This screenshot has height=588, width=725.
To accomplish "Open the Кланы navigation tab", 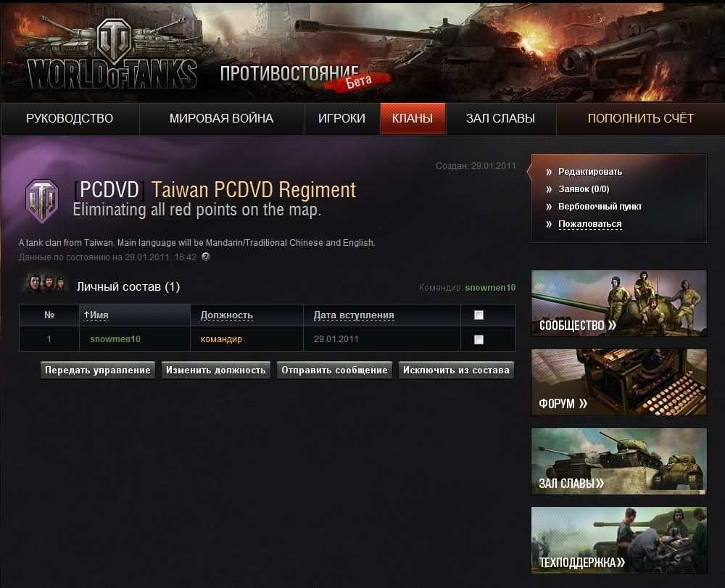I will coord(412,119).
